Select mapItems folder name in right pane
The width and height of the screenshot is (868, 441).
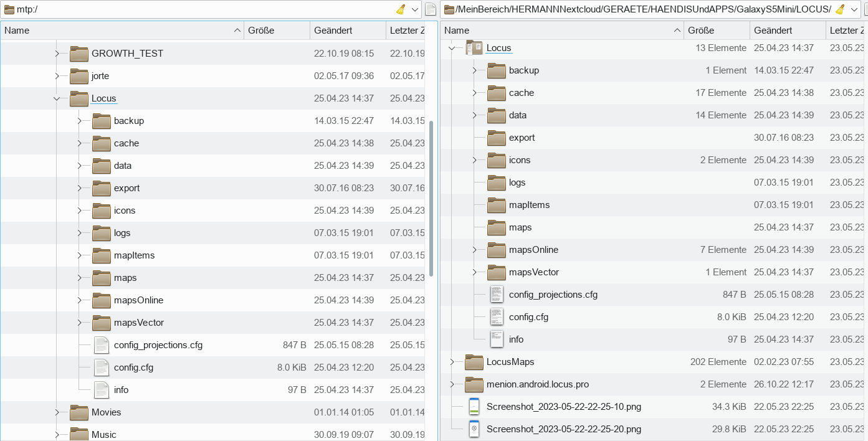click(x=530, y=205)
